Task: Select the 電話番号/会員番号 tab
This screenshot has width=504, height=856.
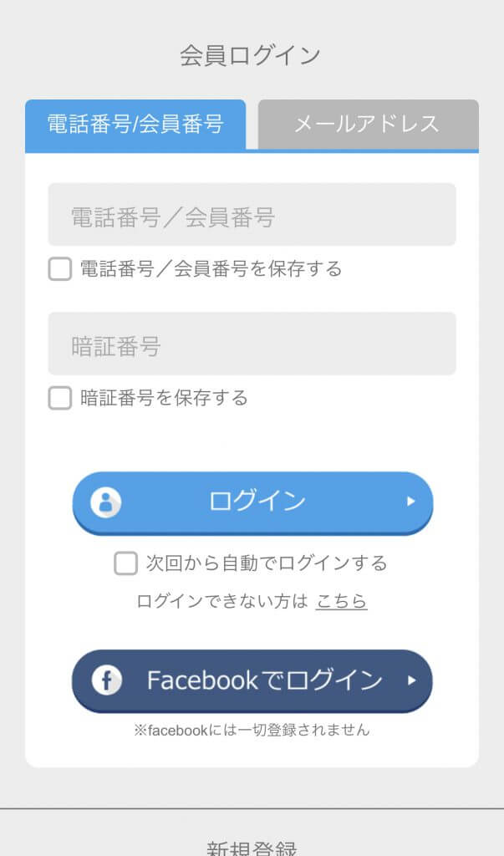Action: tap(135, 125)
